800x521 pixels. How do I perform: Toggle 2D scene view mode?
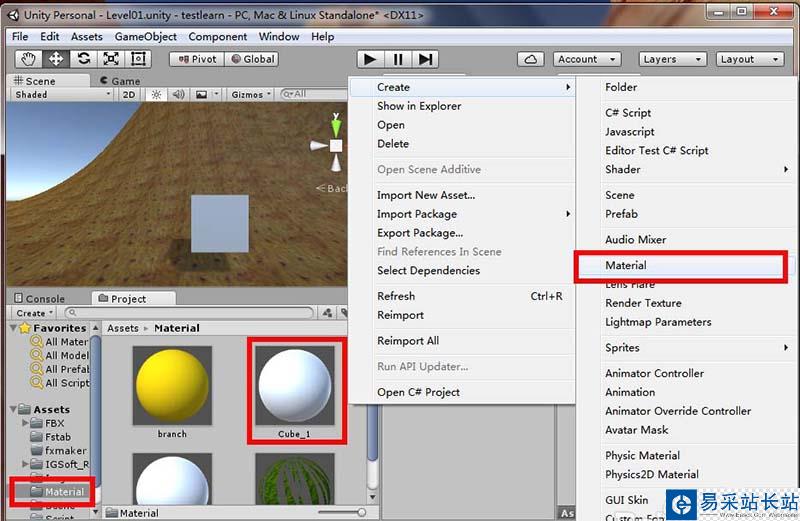pyautogui.click(x=129, y=94)
